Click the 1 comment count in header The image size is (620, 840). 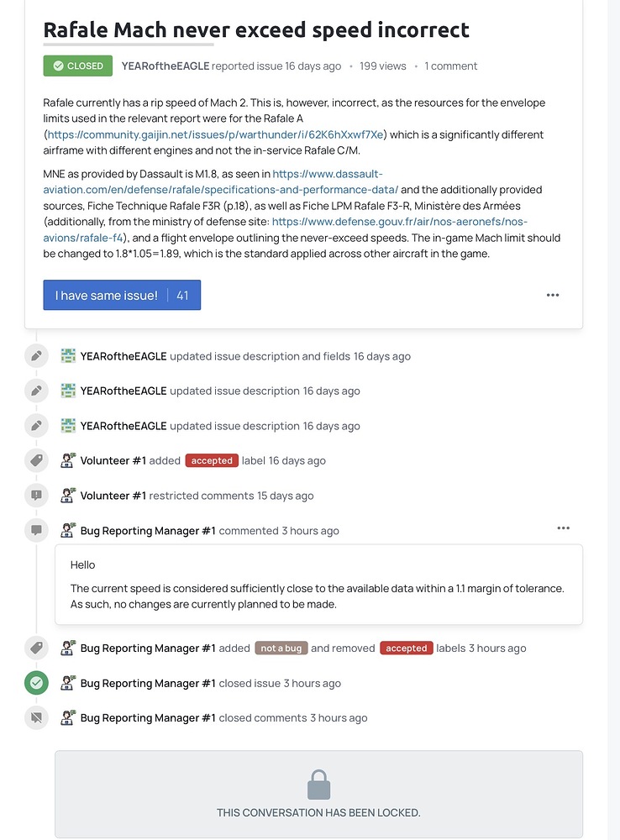[450, 66]
